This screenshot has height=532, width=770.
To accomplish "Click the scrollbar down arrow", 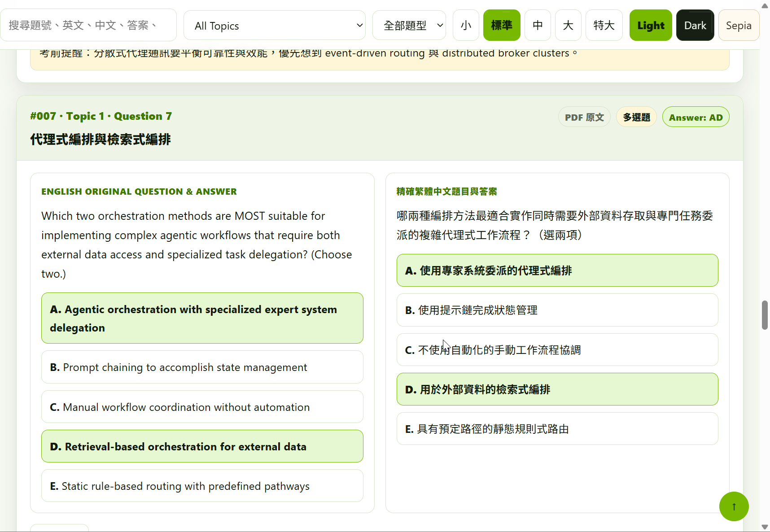I will pos(765,527).
